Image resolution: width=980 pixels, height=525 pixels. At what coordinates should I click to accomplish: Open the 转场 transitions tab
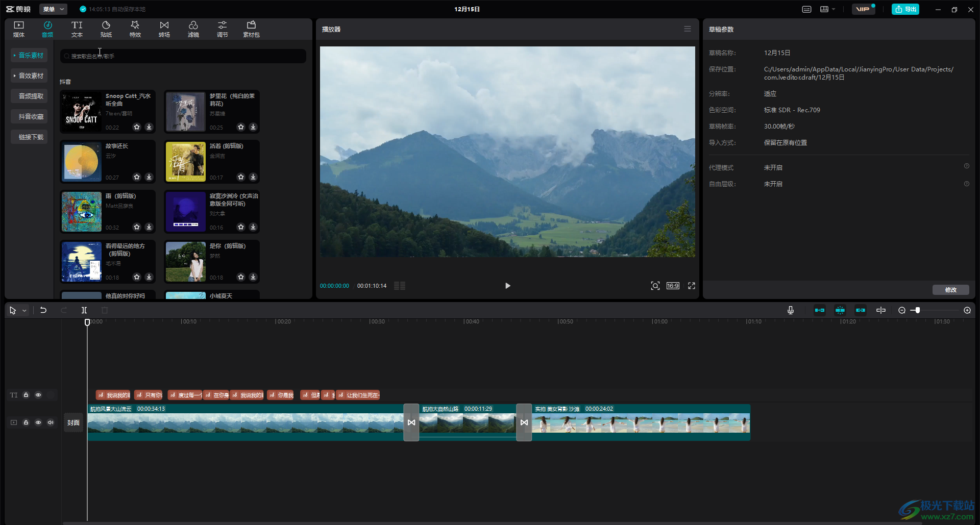[x=164, y=29]
